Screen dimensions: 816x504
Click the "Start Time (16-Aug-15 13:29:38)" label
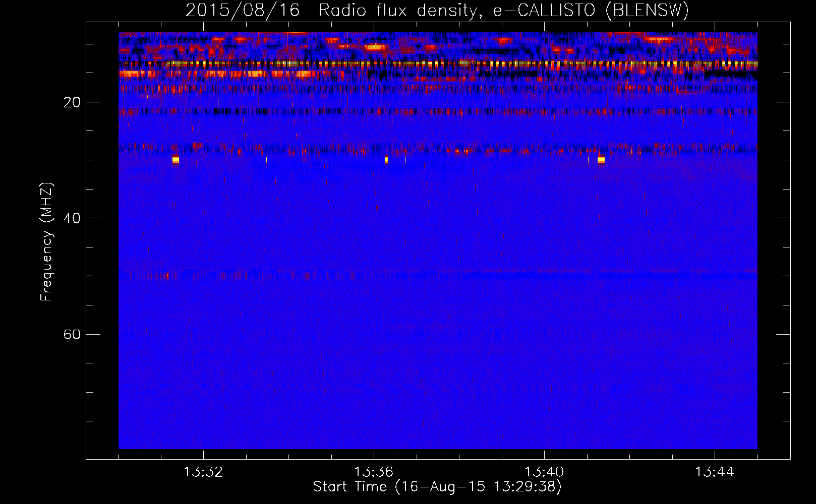(437, 487)
